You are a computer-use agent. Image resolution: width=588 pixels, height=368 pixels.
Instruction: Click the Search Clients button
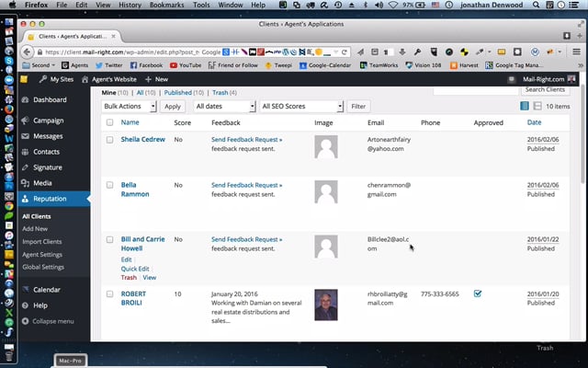545,90
